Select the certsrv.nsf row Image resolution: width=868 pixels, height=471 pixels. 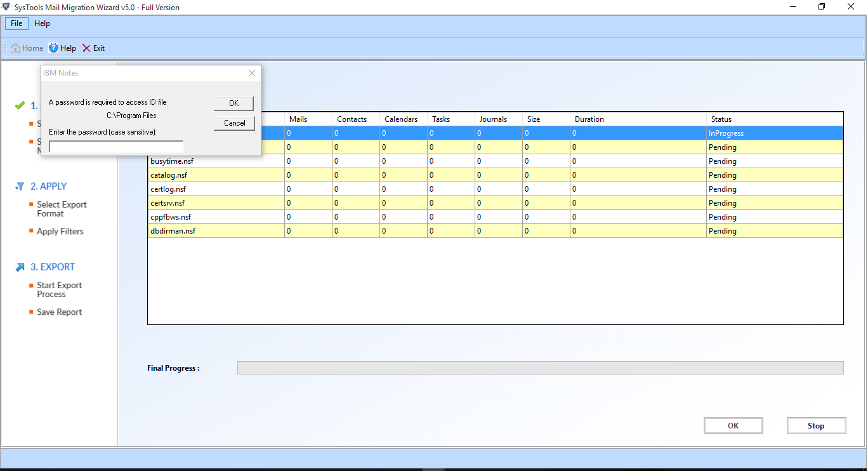pyautogui.click(x=496, y=203)
